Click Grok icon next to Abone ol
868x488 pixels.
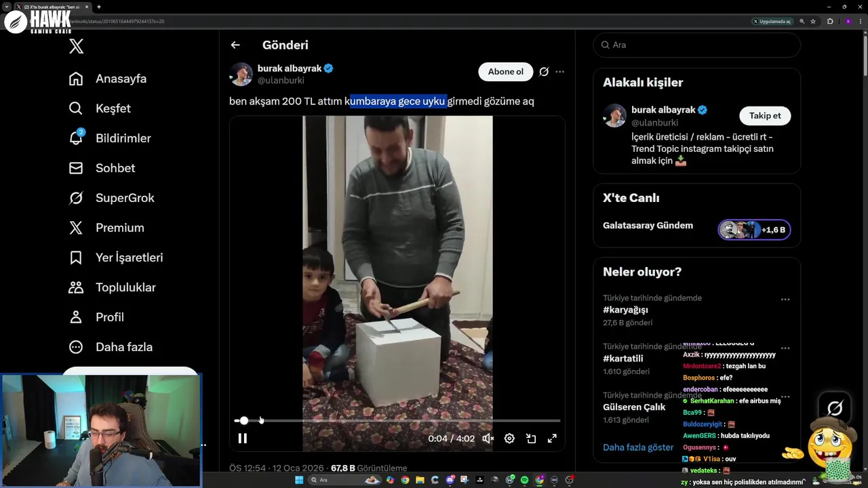[x=544, y=72]
